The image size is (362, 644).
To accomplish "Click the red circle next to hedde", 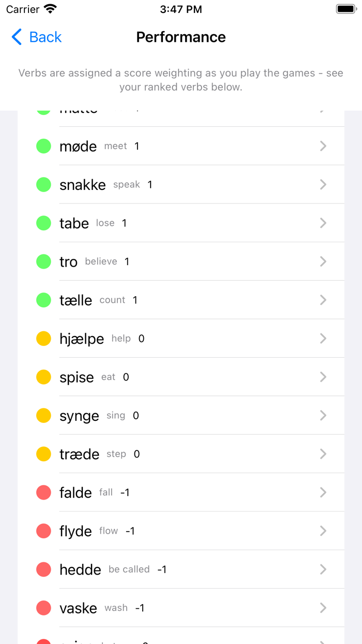I will [43, 569].
